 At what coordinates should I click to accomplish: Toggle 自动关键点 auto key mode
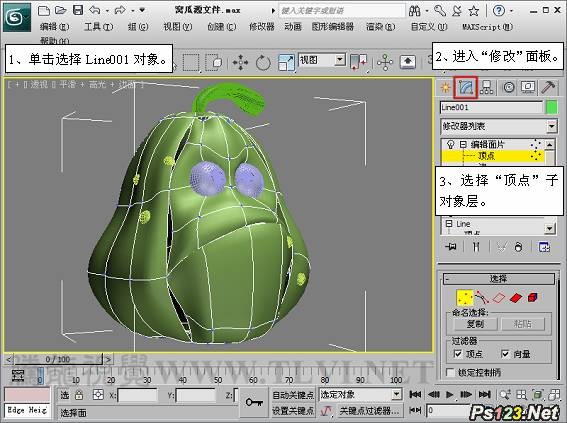[x=293, y=395]
